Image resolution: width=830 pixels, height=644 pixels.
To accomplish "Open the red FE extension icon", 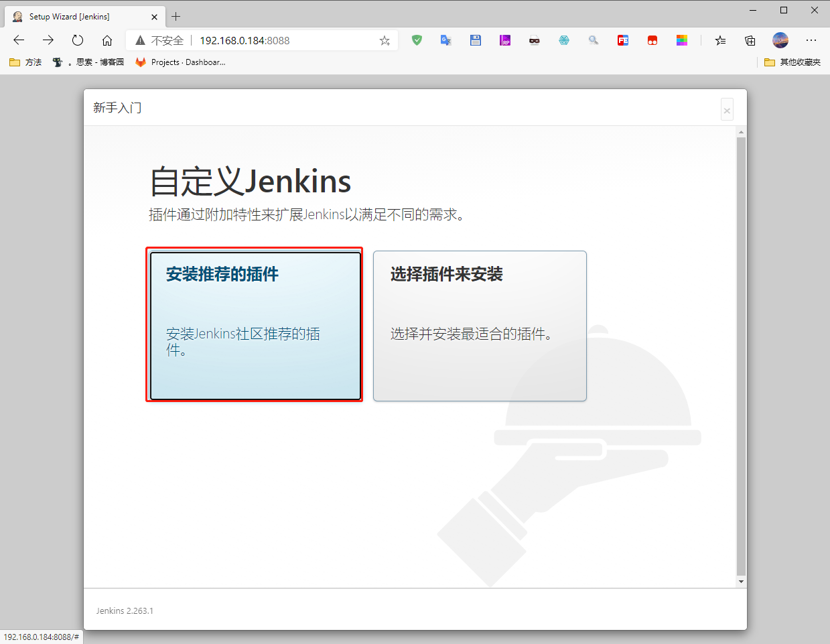I will pos(623,40).
